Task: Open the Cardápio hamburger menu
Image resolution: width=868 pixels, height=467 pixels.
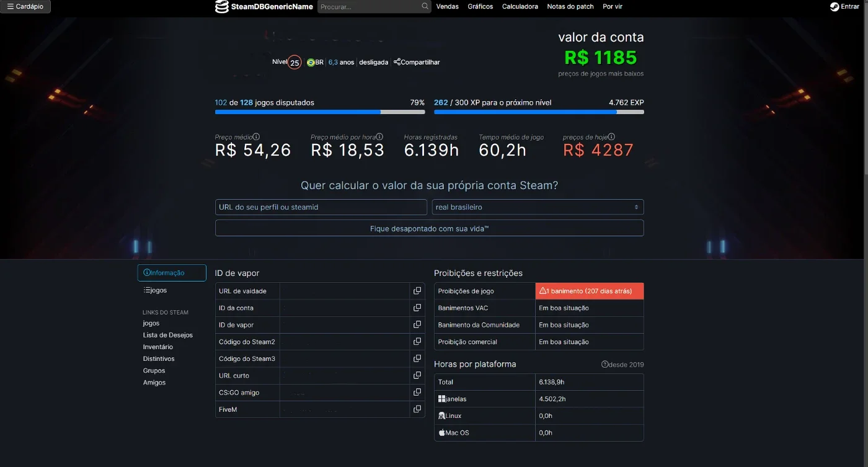Action: coord(25,7)
